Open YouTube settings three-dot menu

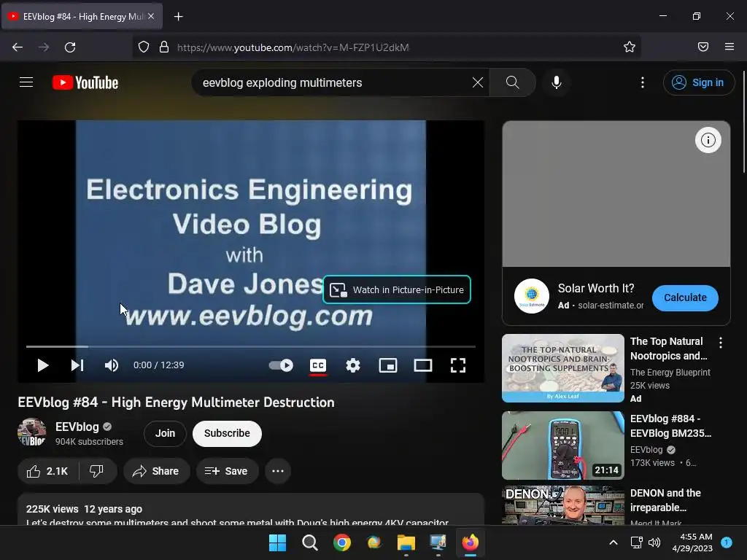642,82
